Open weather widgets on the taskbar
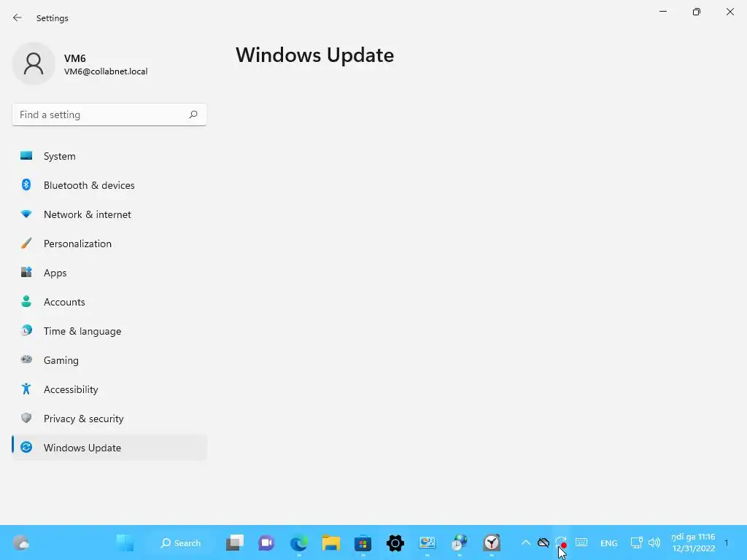This screenshot has width=747, height=560. pos(21,542)
